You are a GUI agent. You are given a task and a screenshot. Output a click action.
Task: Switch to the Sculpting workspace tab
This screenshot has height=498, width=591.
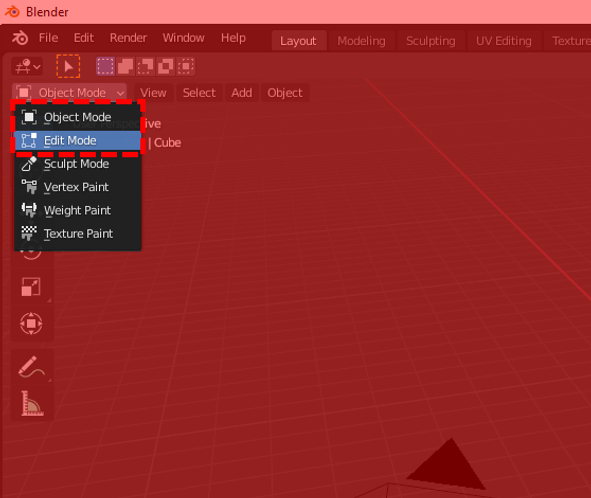431,41
